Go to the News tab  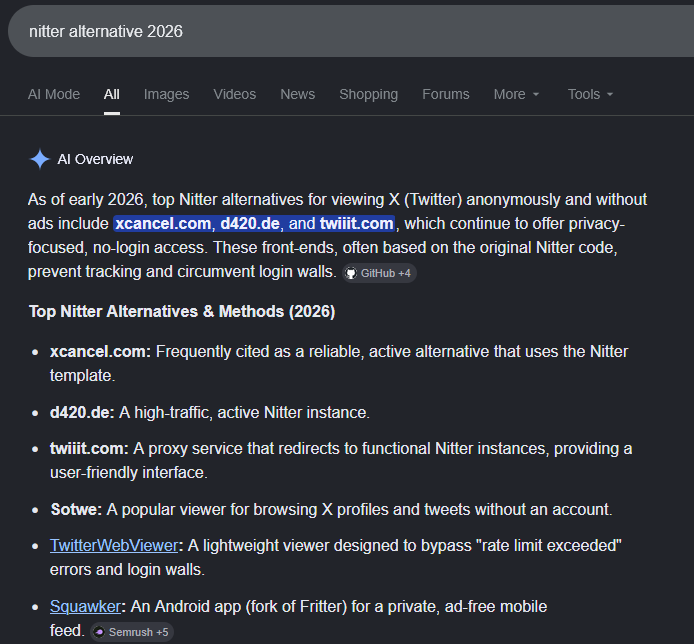[297, 94]
